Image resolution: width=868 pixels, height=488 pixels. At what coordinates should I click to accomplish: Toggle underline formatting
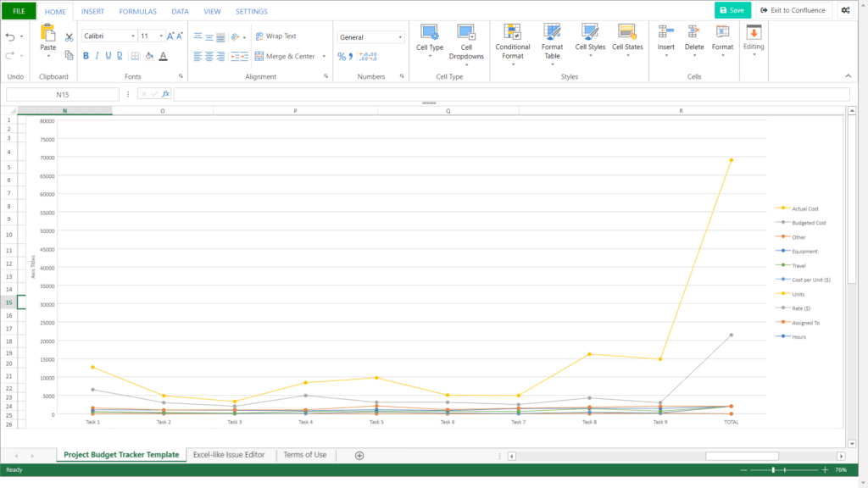click(x=108, y=56)
